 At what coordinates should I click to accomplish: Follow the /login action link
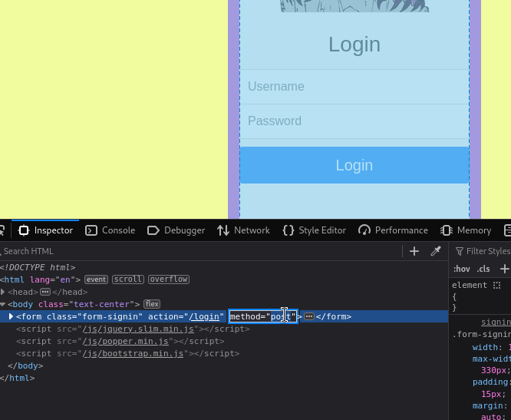[x=204, y=316]
